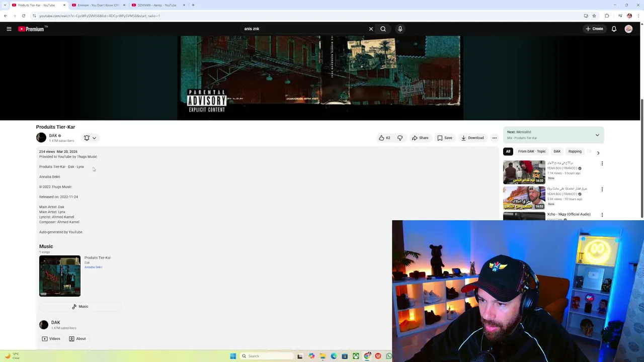This screenshot has height=362, width=644.
Task: Dislike the video with thumbs down
Action: (x=400, y=138)
